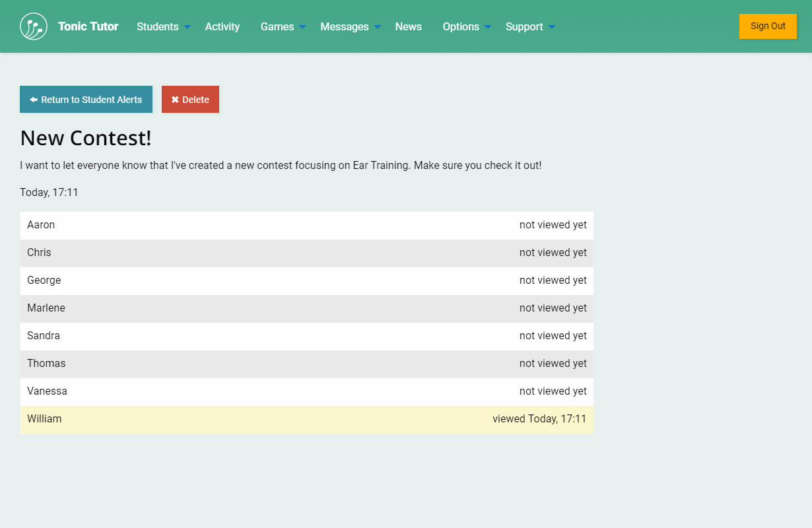The width and height of the screenshot is (812, 528).
Task: Select the Aaron row
Action: [x=306, y=225]
